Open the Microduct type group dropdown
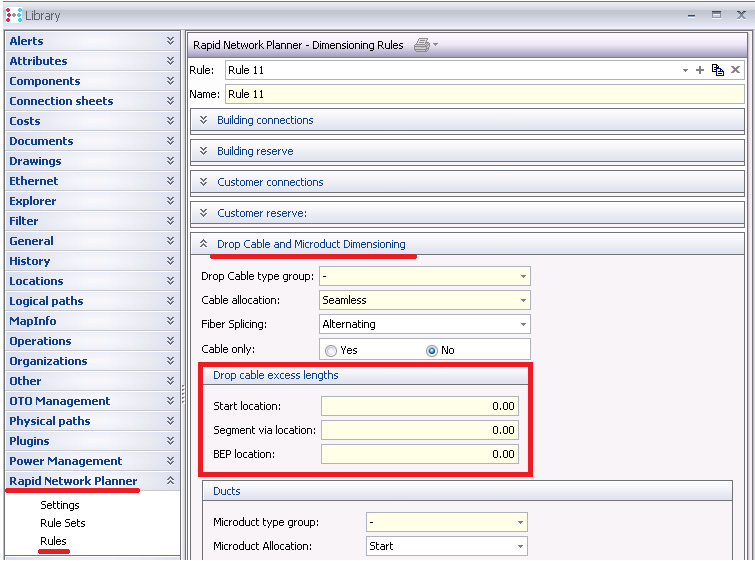 pyautogui.click(x=520, y=522)
